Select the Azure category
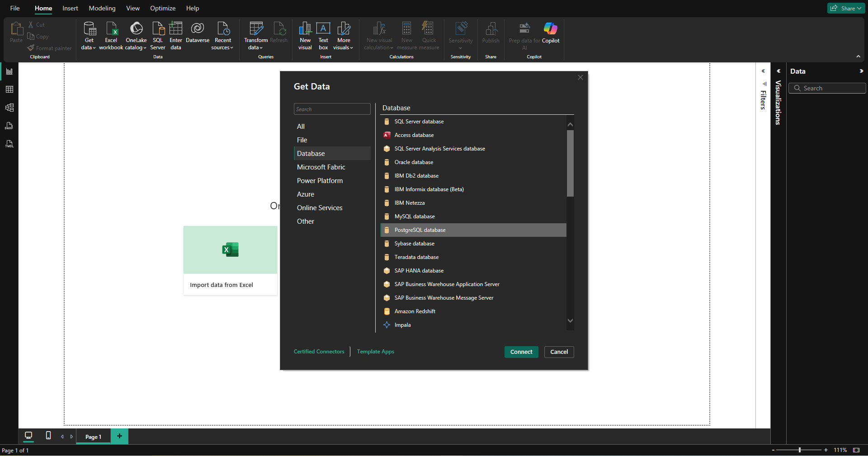The width and height of the screenshot is (868, 456). tap(332, 194)
